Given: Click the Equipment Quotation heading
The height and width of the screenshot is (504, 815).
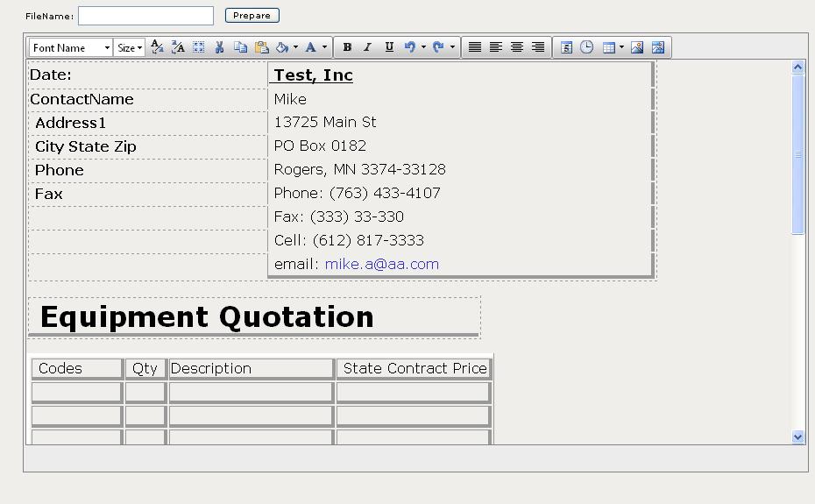Looking at the screenshot, I should (x=207, y=316).
